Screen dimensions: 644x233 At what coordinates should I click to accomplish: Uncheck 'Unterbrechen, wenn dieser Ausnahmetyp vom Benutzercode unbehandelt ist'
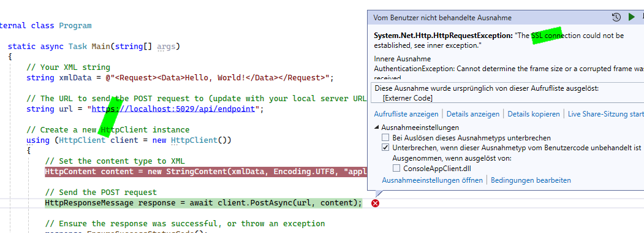coord(385,148)
